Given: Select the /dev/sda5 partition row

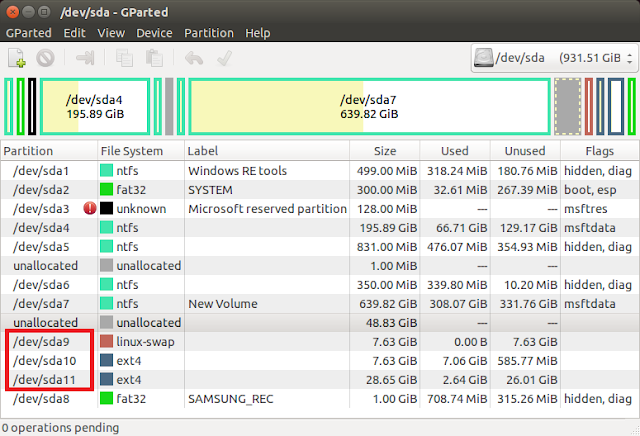Looking at the screenshot, I should [x=320, y=247].
